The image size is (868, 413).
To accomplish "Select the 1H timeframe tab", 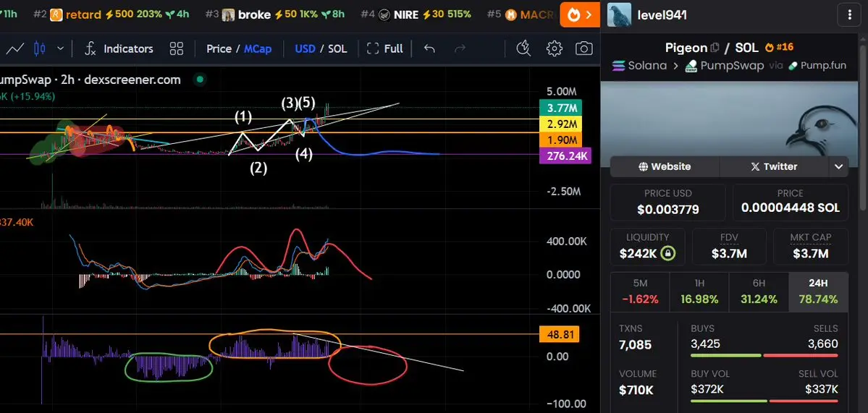I will (699, 291).
